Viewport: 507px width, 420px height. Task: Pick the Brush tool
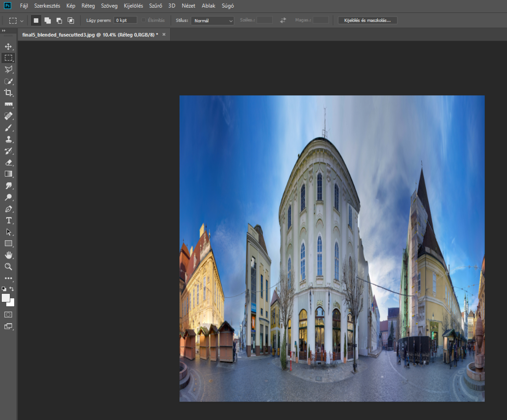pyautogui.click(x=8, y=128)
